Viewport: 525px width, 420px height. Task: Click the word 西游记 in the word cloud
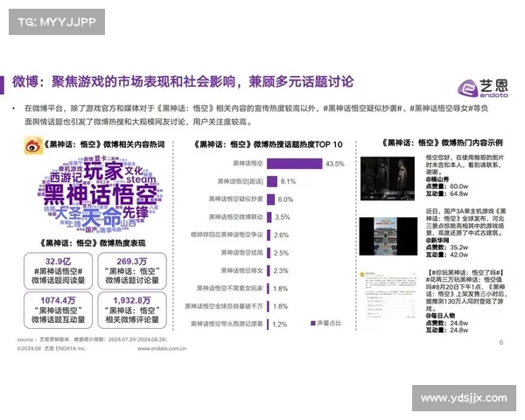pos(66,178)
